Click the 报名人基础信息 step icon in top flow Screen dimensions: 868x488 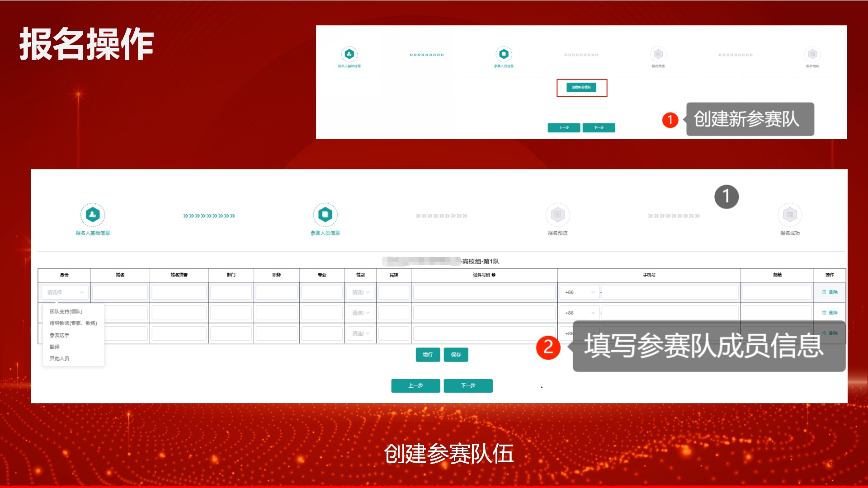349,53
